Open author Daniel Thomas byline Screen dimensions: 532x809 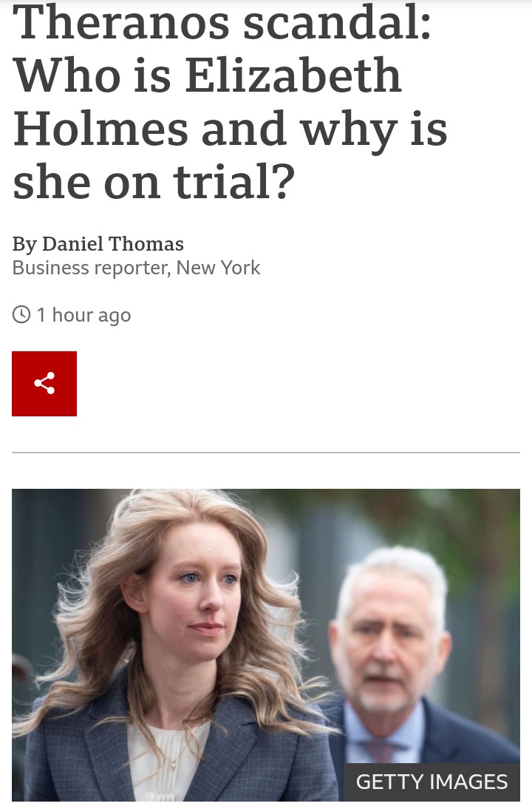pyautogui.click(x=113, y=243)
